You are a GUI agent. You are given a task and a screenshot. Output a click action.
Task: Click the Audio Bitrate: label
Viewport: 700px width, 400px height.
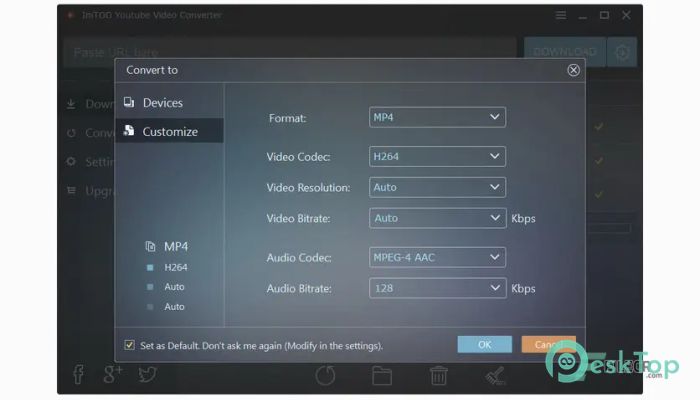click(x=299, y=288)
